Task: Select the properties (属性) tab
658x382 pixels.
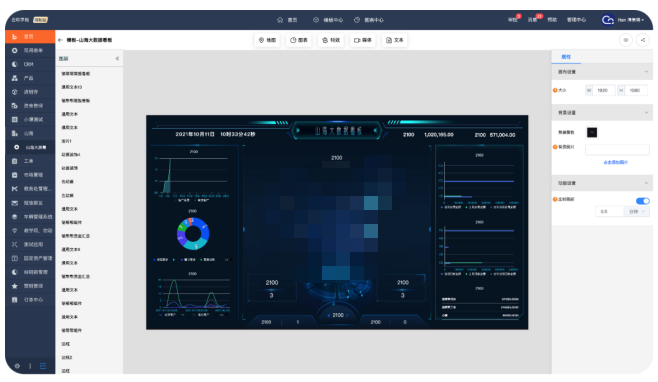Action: click(566, 57)
